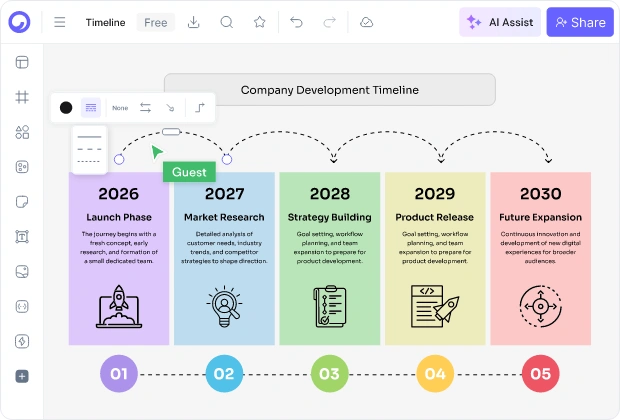Screen dimensions: 620x420
Task: Click connector end handle above 2027
Action: (227, 159)
